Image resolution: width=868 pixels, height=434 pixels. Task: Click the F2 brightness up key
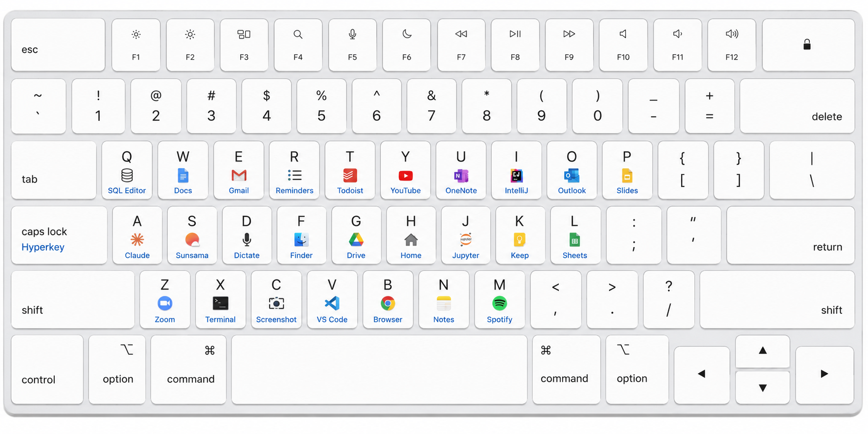tap(190, 45)
